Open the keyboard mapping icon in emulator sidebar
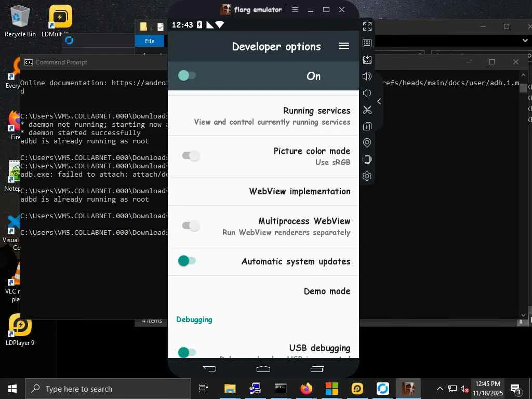532x399 pixels. tap(367, 43)
